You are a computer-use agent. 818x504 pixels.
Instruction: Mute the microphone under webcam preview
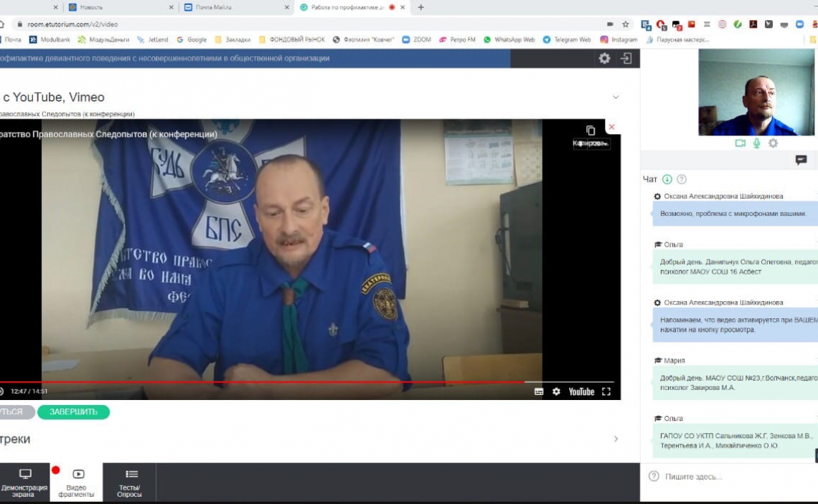756,143
